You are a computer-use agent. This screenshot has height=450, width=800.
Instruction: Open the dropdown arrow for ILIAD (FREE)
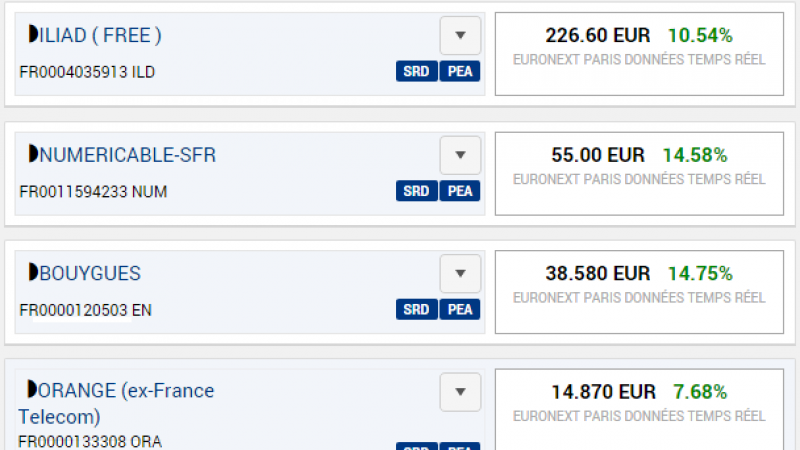460,36
